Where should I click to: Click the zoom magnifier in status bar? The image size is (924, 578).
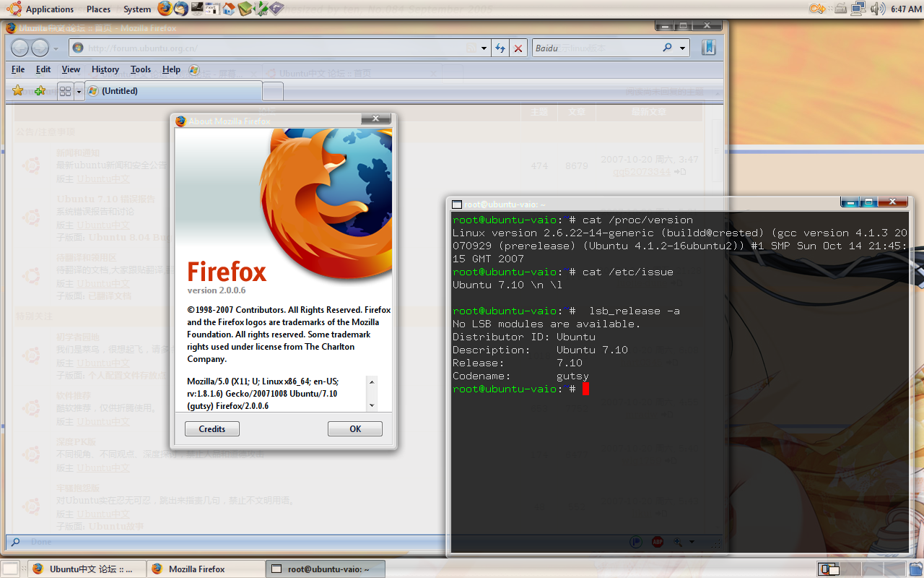[x=679, y=541]
